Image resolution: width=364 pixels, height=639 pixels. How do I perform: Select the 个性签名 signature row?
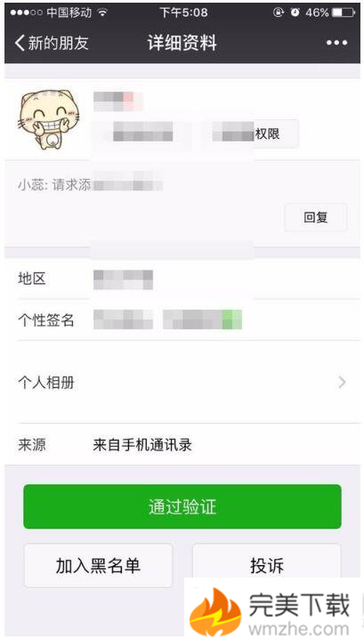coord(182,319)
